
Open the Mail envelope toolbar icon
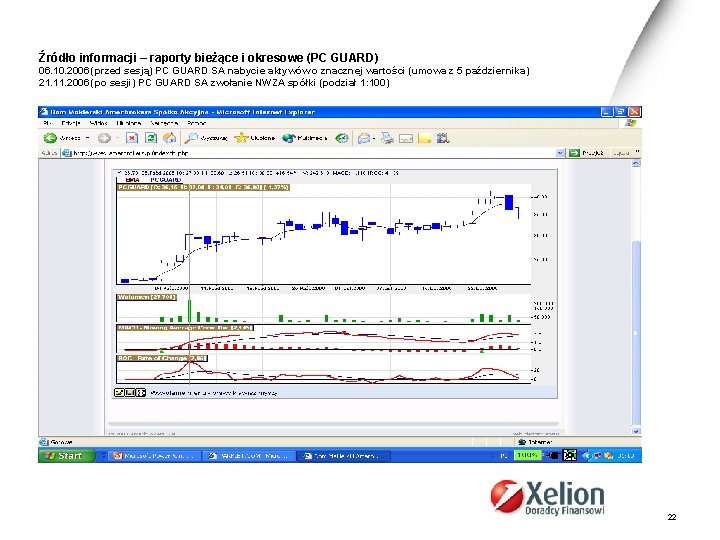[364, 138]
